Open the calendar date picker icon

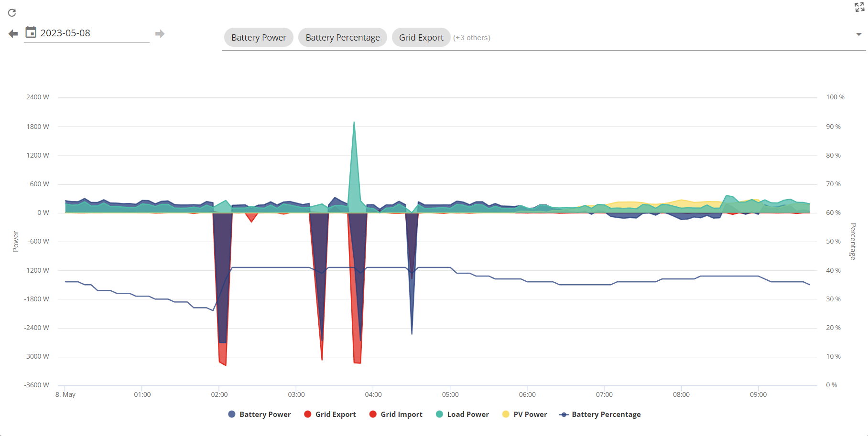tap(31, 32)
